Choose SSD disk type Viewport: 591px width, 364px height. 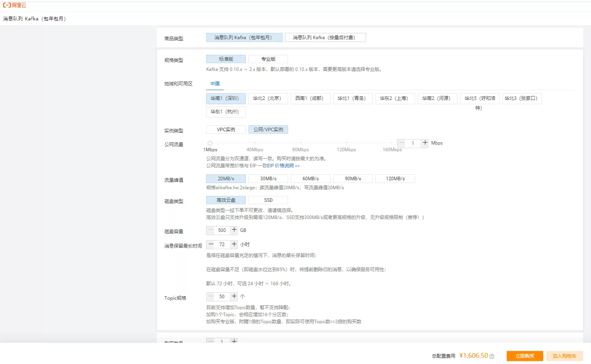pyautogui.click(x=268, y=200)
